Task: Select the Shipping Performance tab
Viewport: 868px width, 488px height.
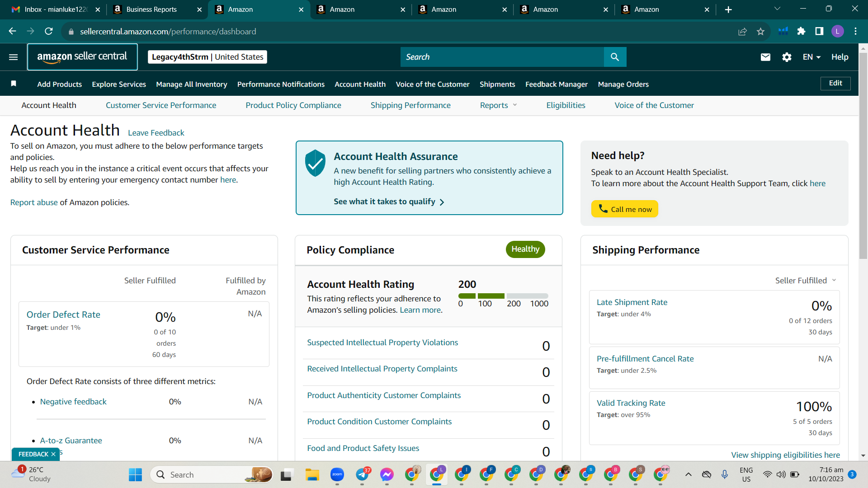Action: (x=410, y=105)
